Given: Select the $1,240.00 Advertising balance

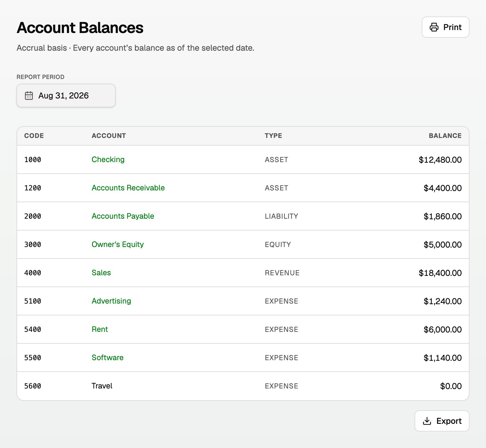Looking at the screenshot, I should (x=442, y=301).
